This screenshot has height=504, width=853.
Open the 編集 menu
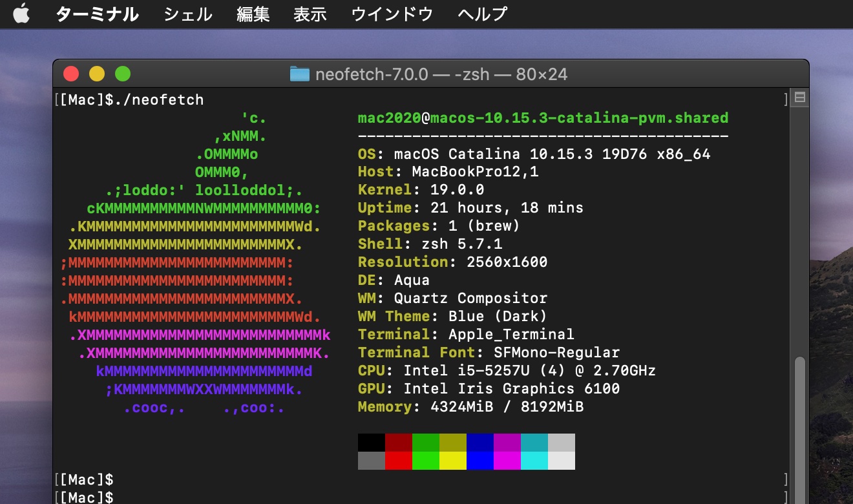click(253, 14)
